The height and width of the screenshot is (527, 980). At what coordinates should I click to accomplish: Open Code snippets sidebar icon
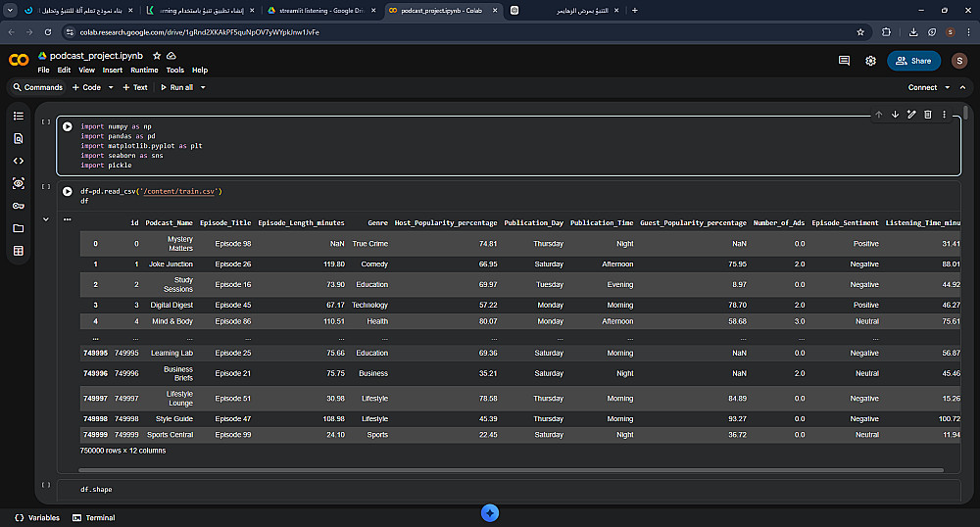18,161
